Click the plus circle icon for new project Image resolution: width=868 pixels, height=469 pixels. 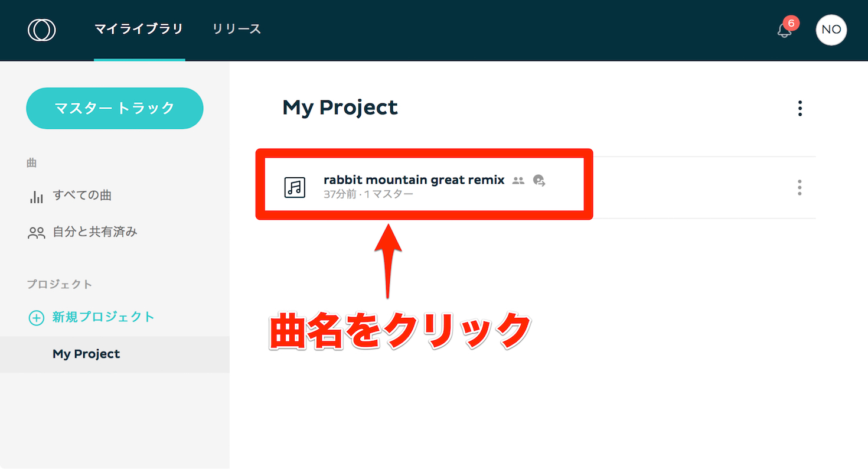[x=36, y=318]
